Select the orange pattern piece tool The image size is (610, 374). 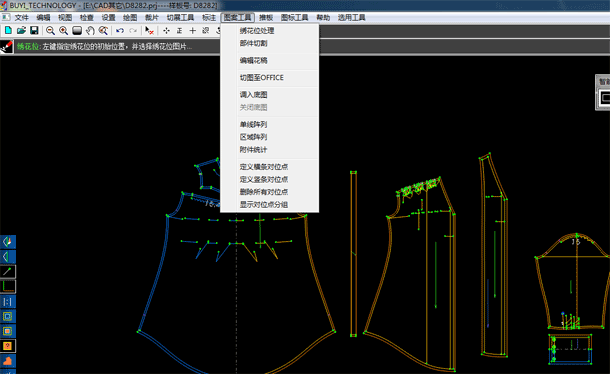8,360
